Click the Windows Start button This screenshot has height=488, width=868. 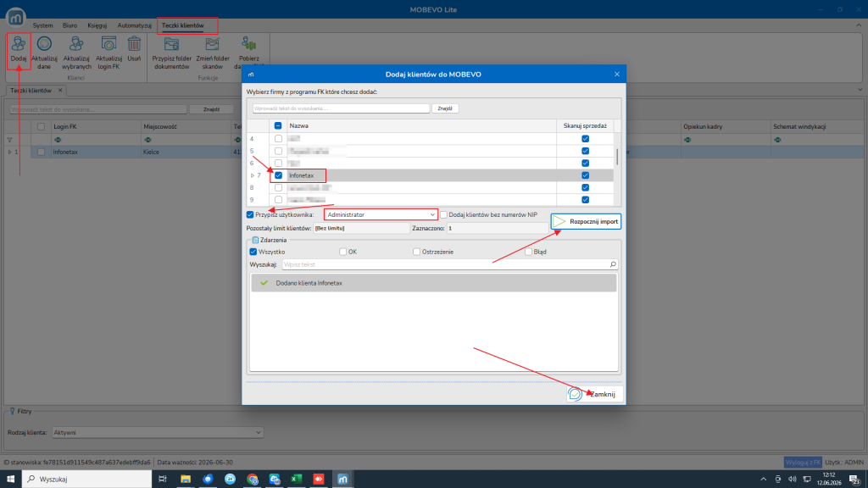point(10,480)
